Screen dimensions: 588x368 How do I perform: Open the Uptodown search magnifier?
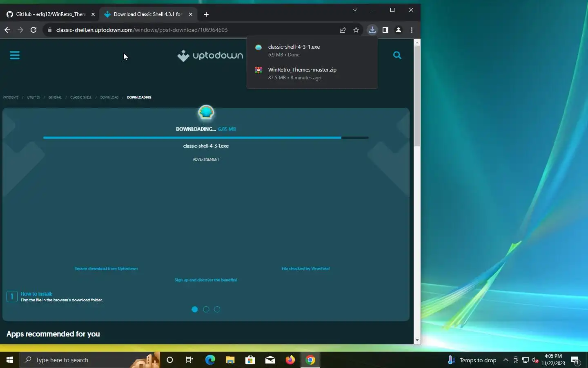[397, 55]
